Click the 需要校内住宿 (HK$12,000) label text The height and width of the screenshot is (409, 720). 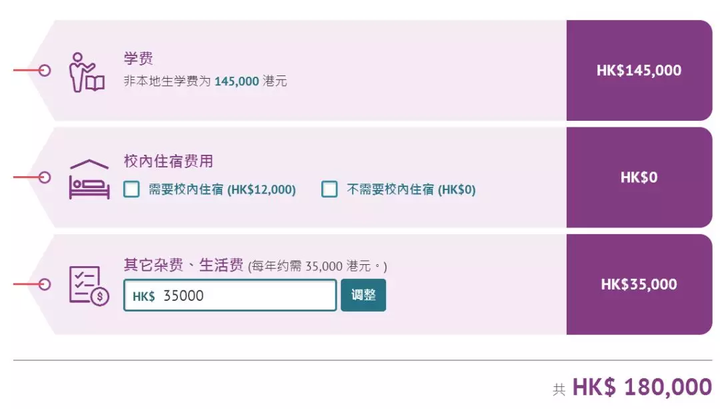[222, 189]
